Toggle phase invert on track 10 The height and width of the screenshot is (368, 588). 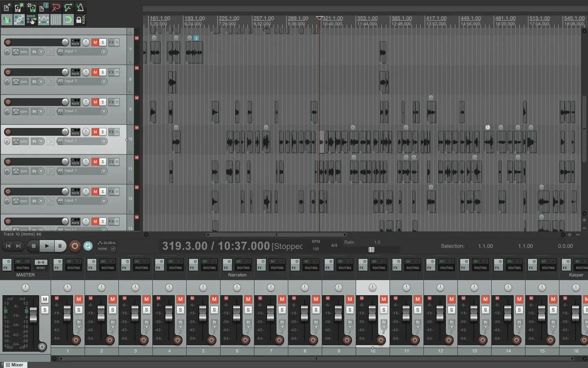(7, 141)
